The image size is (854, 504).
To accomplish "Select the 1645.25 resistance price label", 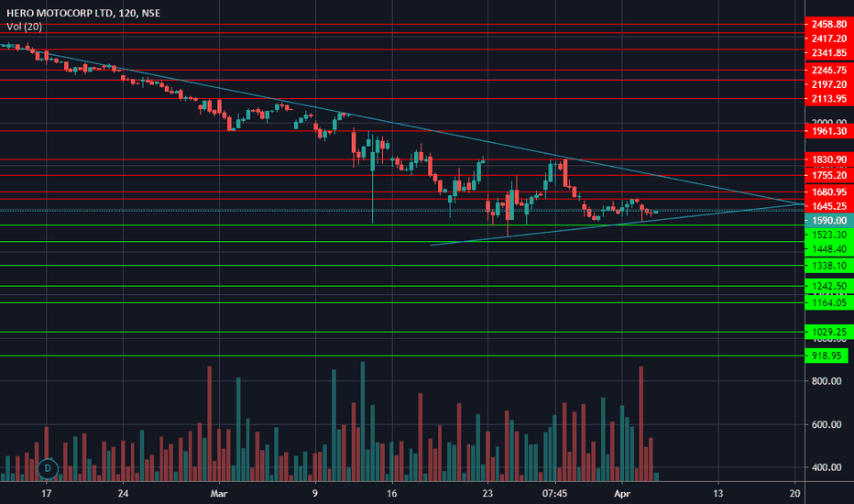I will click(x=829, y=206).
